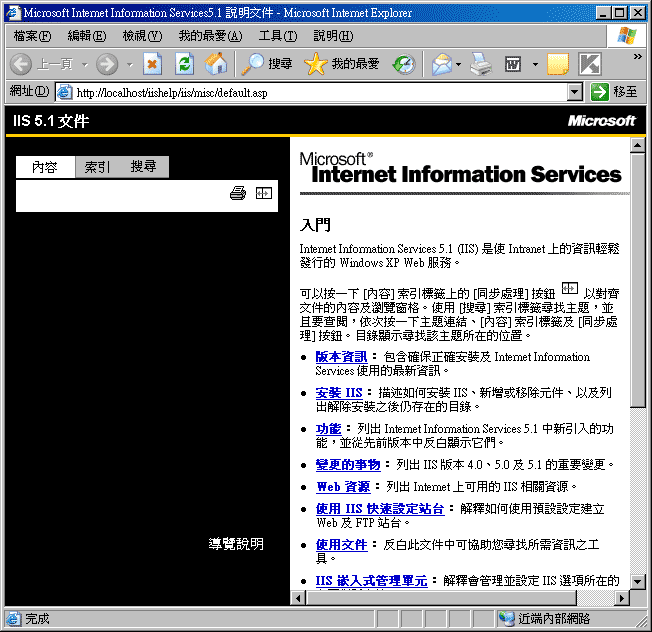Image resolution: width=652 pixels, height=632 pixels.
Task: Click the page icon in the address bar
Action: click(x=64, y=92)
